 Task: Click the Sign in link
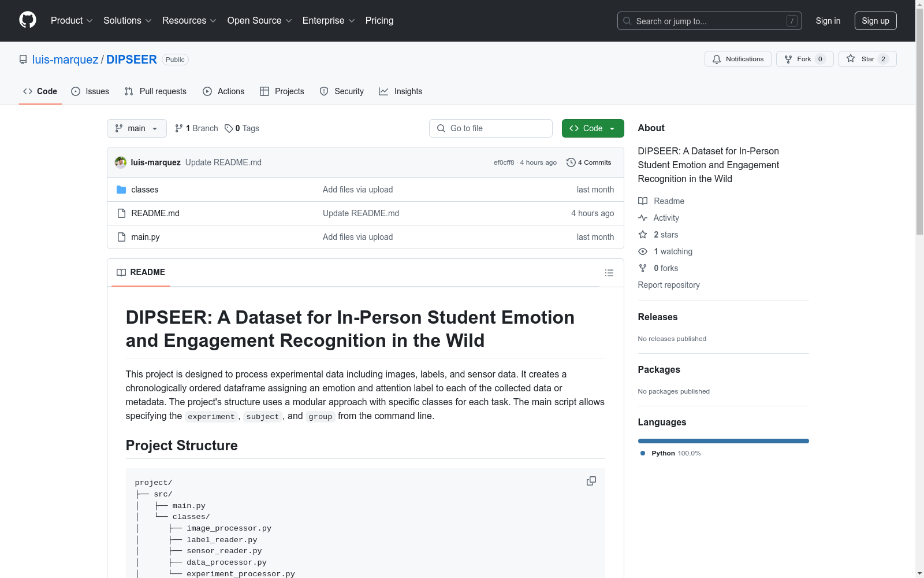[828, 21]
